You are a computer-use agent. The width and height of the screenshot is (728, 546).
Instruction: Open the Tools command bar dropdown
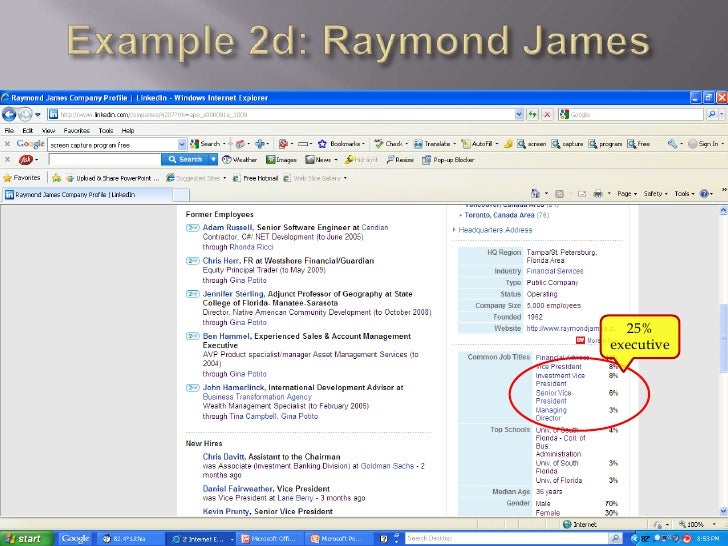click(x=684, y=194)
